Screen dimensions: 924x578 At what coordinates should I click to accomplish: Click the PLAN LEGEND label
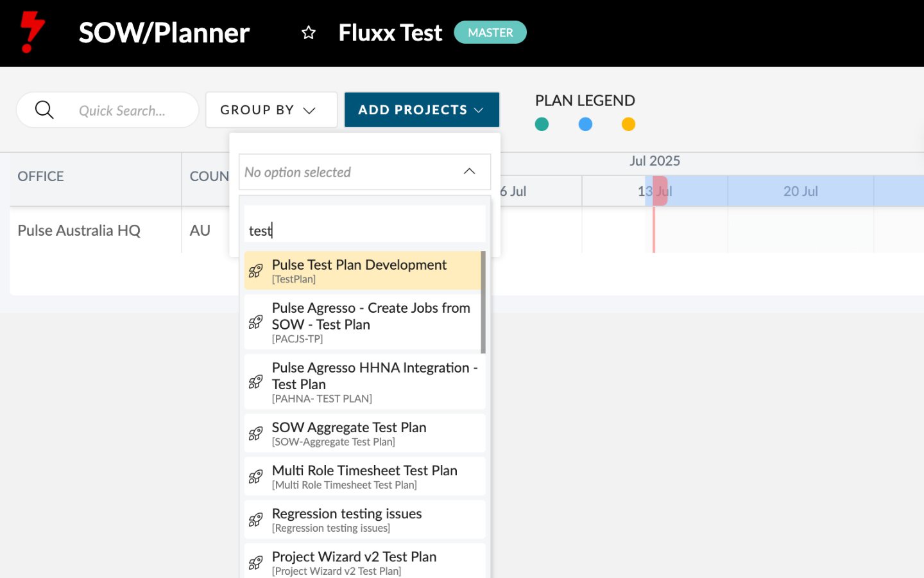(585, 101)
